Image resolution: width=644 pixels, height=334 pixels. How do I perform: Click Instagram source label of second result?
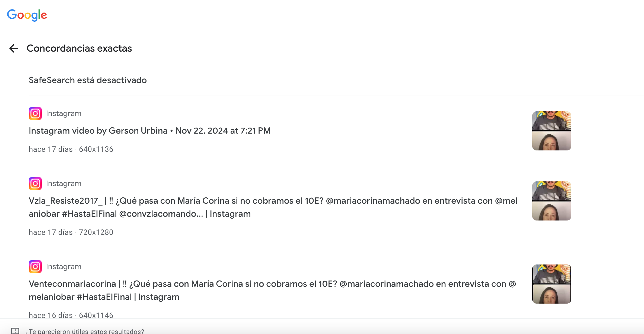click(64, 184)
